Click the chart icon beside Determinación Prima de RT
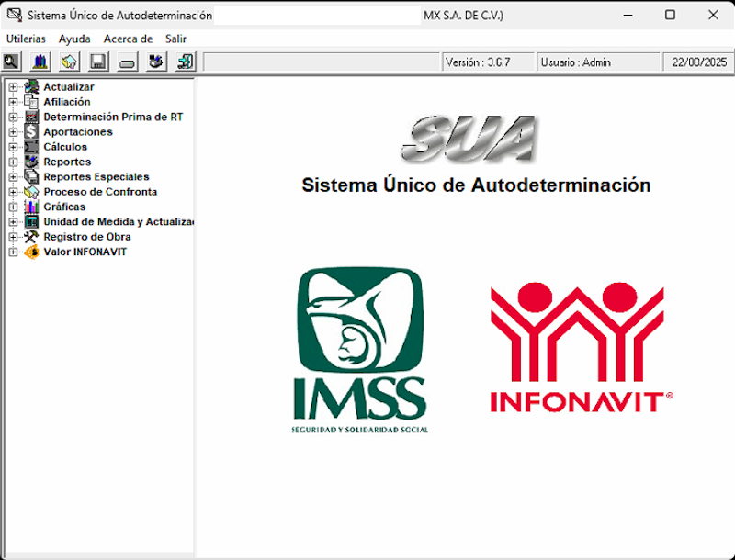 pyautogui.click(x=31, y=118)
